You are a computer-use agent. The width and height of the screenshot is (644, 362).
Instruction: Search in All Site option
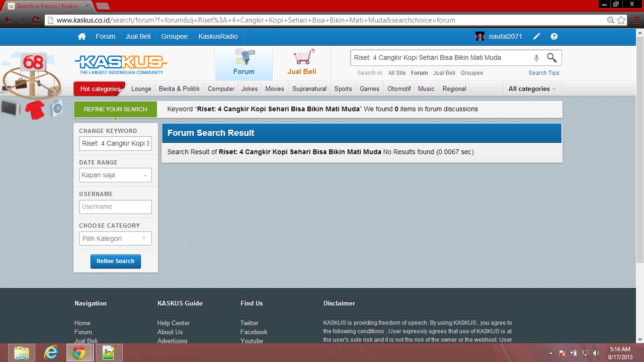click(397, 73)
